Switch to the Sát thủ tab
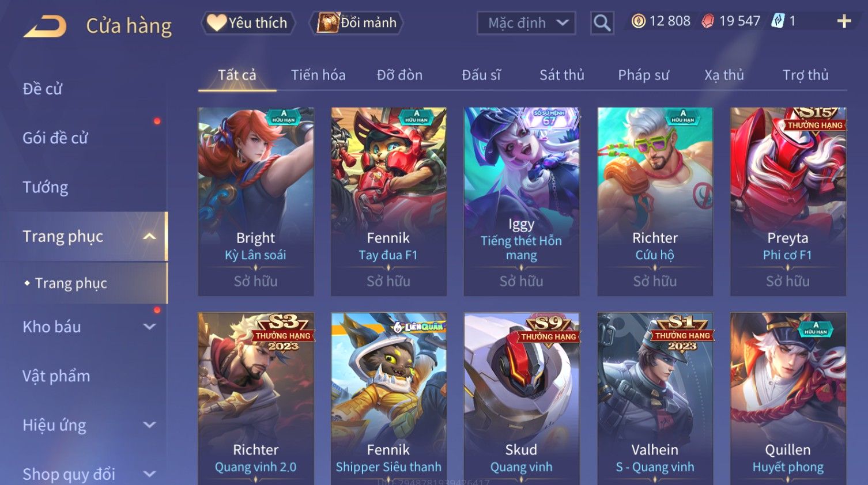 point(561,75)
